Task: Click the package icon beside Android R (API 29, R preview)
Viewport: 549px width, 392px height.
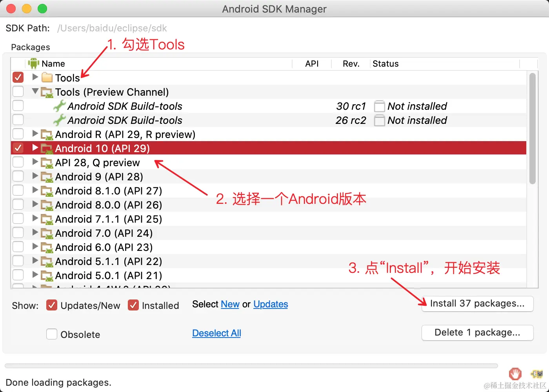Action: pyautogui.click(x=47, y=134)
